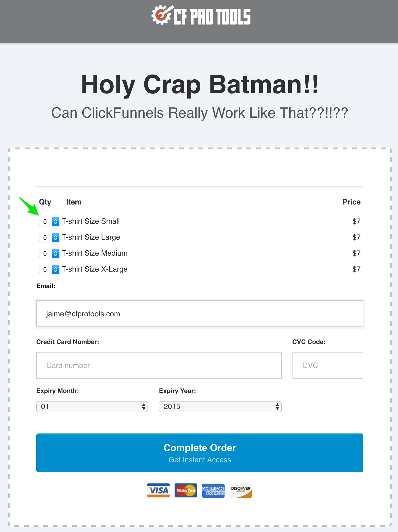Click the Discover card icon
Image resolution: width=398 pixels, height=532 pixels.
(x=241, y=490)
